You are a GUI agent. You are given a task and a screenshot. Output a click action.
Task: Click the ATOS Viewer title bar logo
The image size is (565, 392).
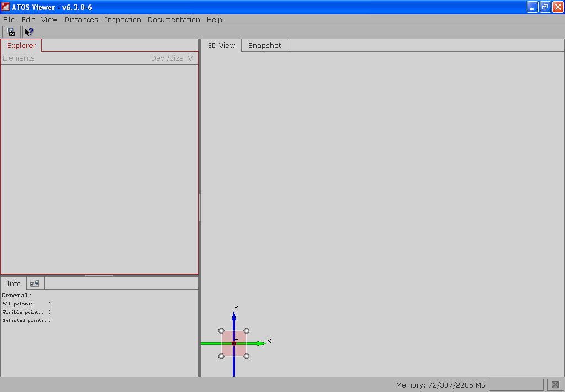coord(6,7)
